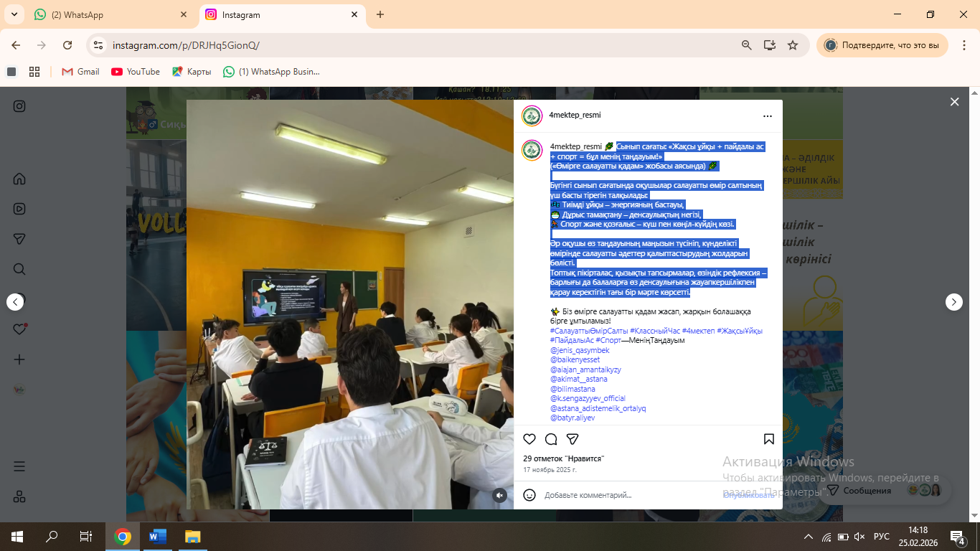Unmute the post audio speaker button
This screenshot has width=980, height=551.
point(499,495)
